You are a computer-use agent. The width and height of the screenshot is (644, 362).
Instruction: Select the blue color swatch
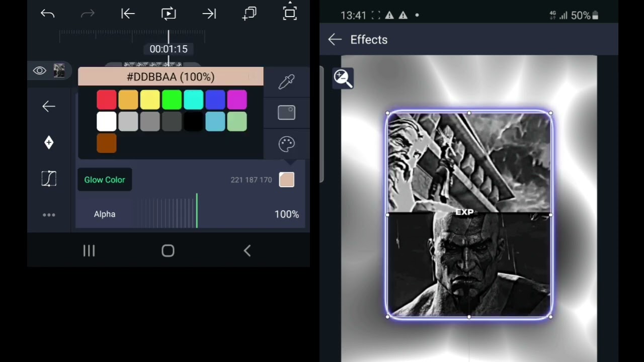pyautogui.click(x=215, y=100)
